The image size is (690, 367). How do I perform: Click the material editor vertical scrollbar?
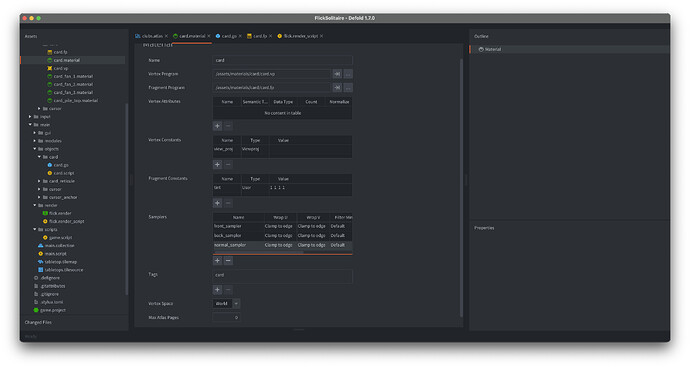461,187
